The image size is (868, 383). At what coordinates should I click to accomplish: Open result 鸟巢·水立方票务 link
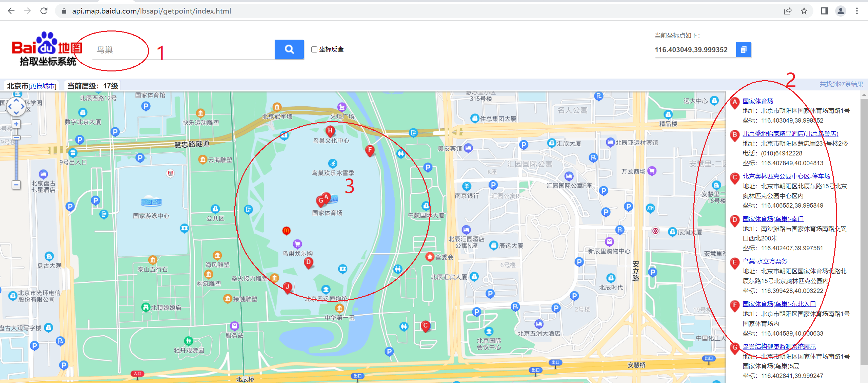[x=765, y=261]
